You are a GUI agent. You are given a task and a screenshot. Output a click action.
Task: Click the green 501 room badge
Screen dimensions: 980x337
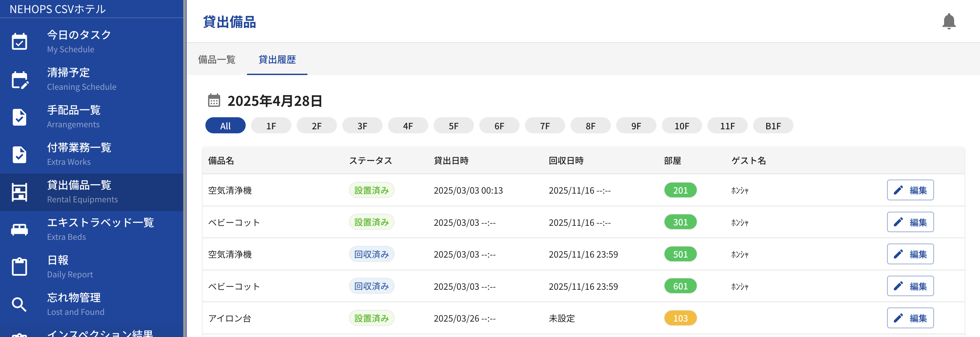coord(680,254)
